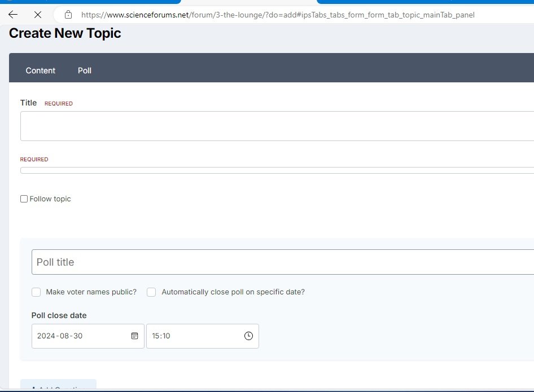The height and width of the screenshot is (392, 534).
Task: Stop page loading with the X button
Action: tap(36, 15)
